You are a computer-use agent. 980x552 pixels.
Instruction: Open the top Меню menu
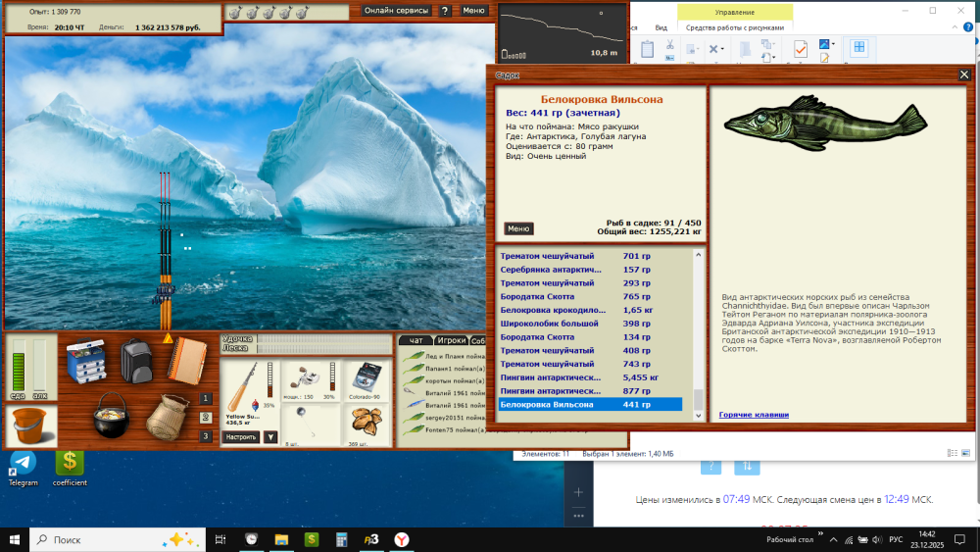coord(473,10)
